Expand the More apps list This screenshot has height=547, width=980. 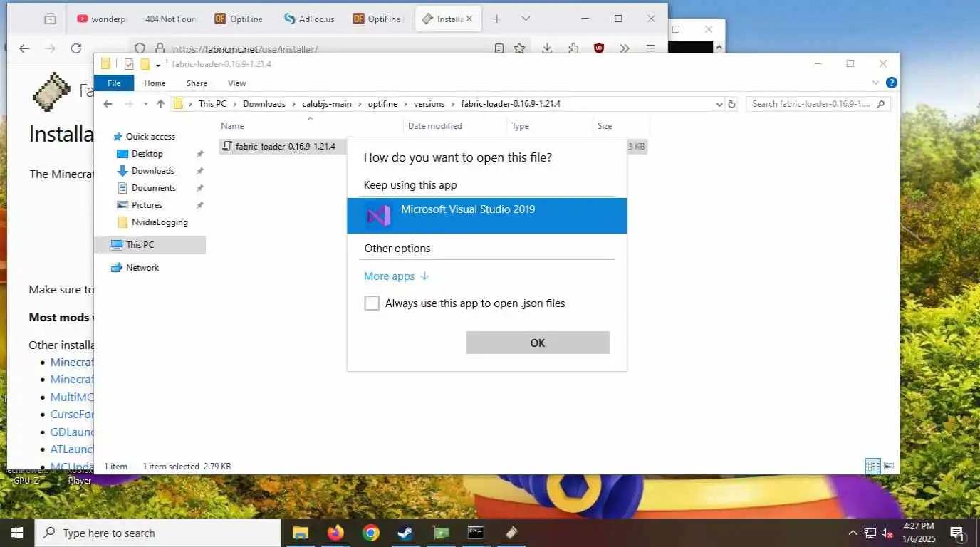tap(397, 276)
